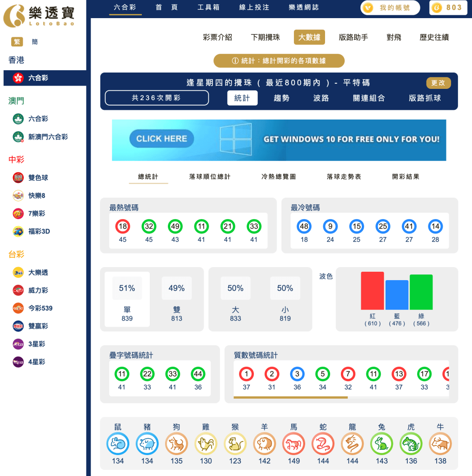The image size is (472, 476).
Task: Open 我的帳號 account panel
Action: 390,7
